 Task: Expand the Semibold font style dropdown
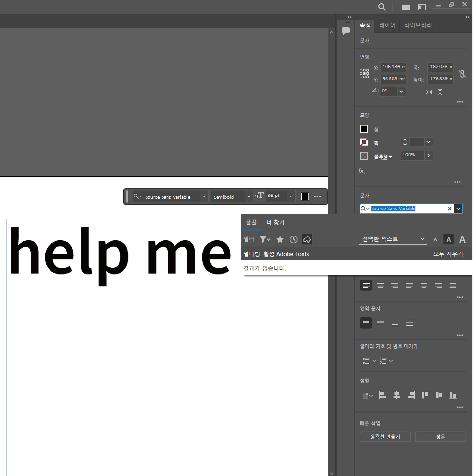[x=249, y=196]
